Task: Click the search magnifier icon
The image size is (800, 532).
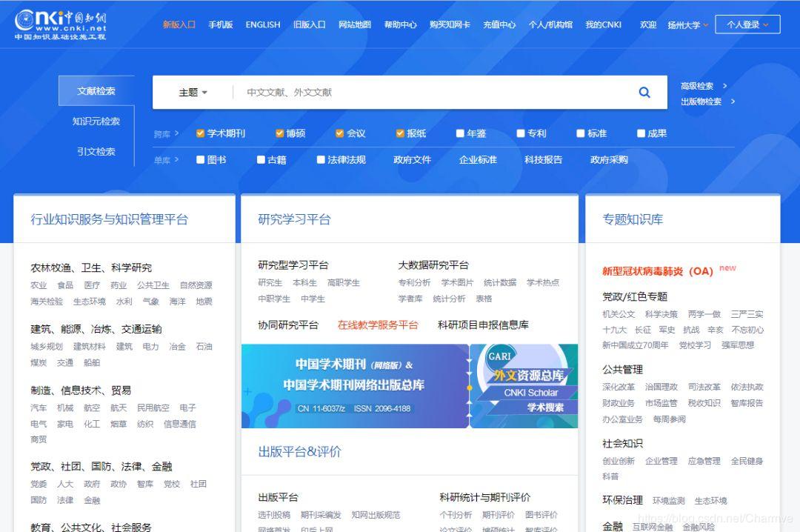Action: [644, 91]
